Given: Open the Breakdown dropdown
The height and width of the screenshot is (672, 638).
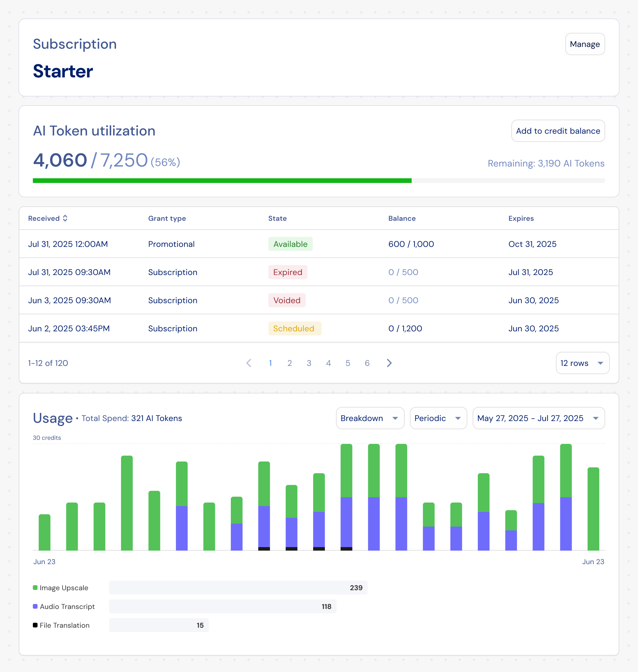Looking at the screenshot, I should click(x=370, y=418).
